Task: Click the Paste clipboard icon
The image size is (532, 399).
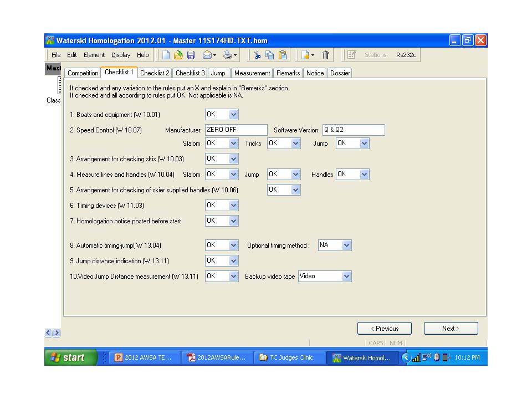Action: coord(283,55)
